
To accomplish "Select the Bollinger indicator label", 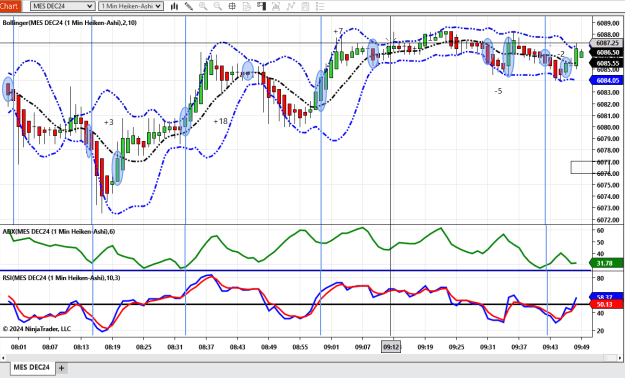I will tap(69, 23).
